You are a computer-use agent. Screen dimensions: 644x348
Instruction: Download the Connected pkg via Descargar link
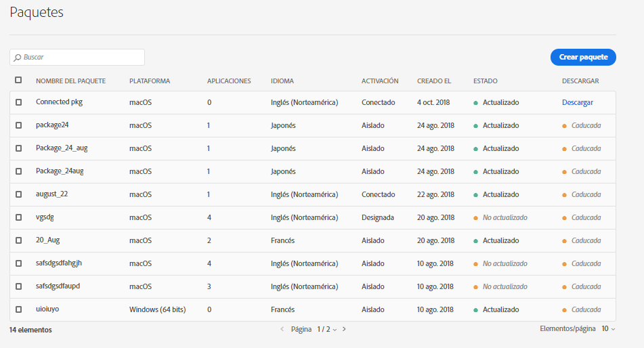[578, 103]
